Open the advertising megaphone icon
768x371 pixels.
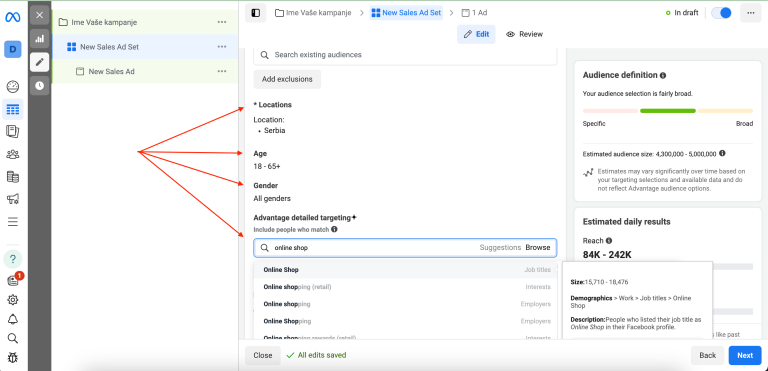click(x=13, y=199)
